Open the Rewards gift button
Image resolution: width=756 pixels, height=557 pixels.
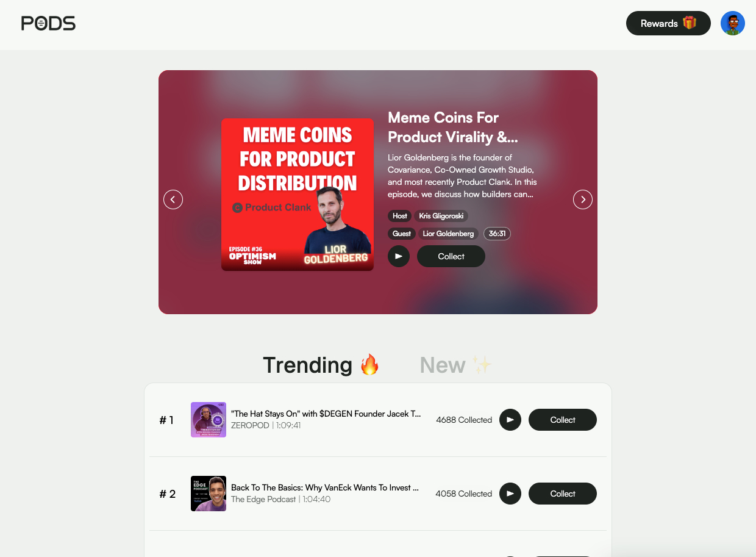(668, 23)
